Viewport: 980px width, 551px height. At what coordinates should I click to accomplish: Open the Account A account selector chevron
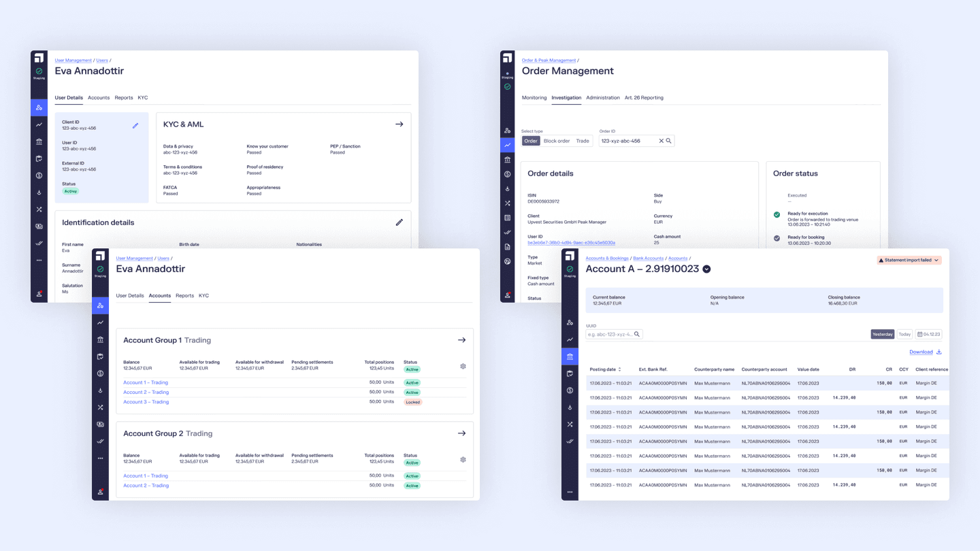click(x=706, y=269)
